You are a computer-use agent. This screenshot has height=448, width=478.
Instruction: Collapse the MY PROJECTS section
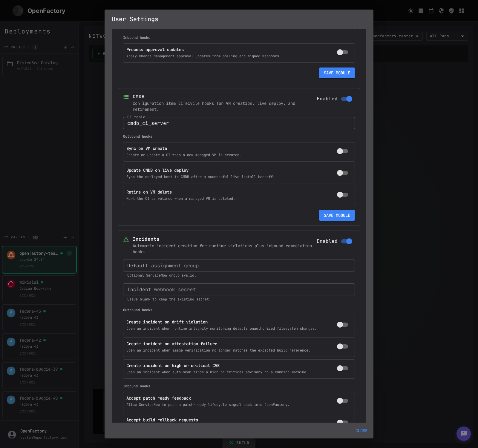point(72,47)
